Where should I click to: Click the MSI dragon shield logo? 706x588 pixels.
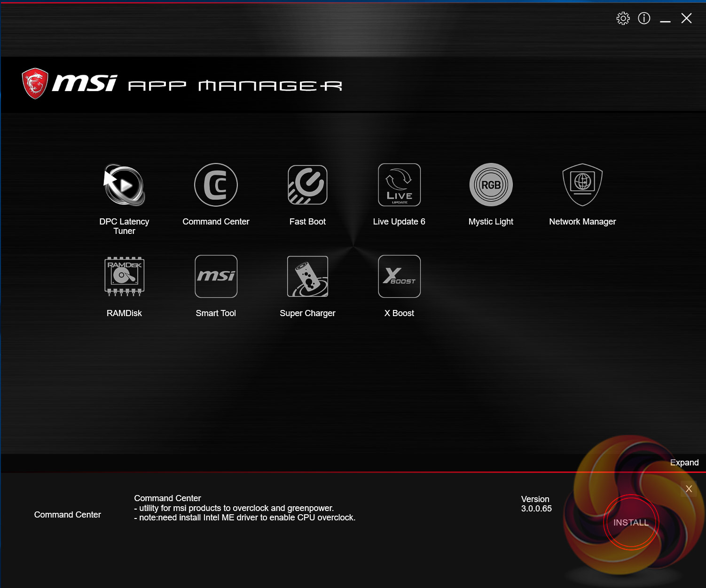pyautogui.click(x=35, y=84)
